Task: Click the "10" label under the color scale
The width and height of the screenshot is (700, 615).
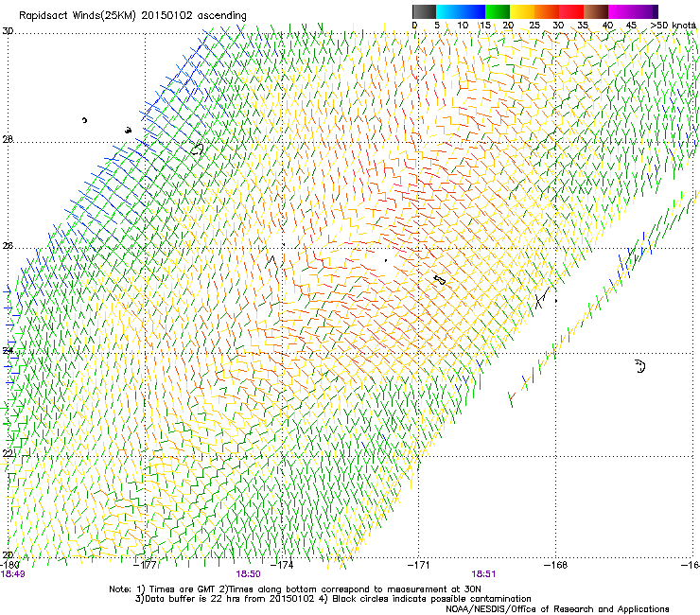Action: coord(463,26)
